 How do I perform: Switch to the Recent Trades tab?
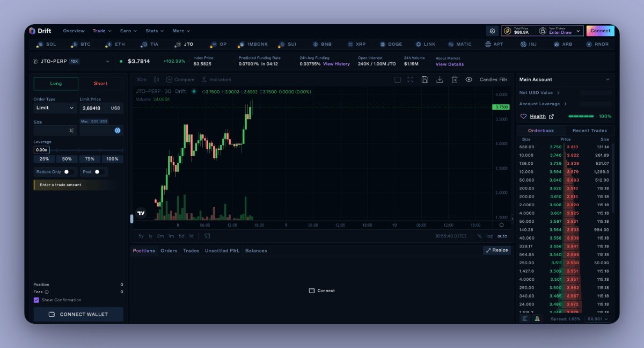(590, 130)
